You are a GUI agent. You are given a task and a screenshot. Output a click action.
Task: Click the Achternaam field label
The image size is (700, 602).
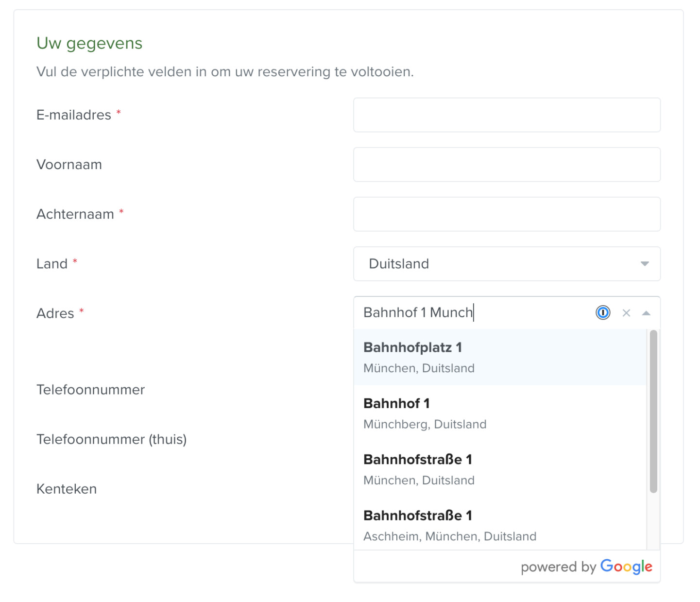(75, 214)
